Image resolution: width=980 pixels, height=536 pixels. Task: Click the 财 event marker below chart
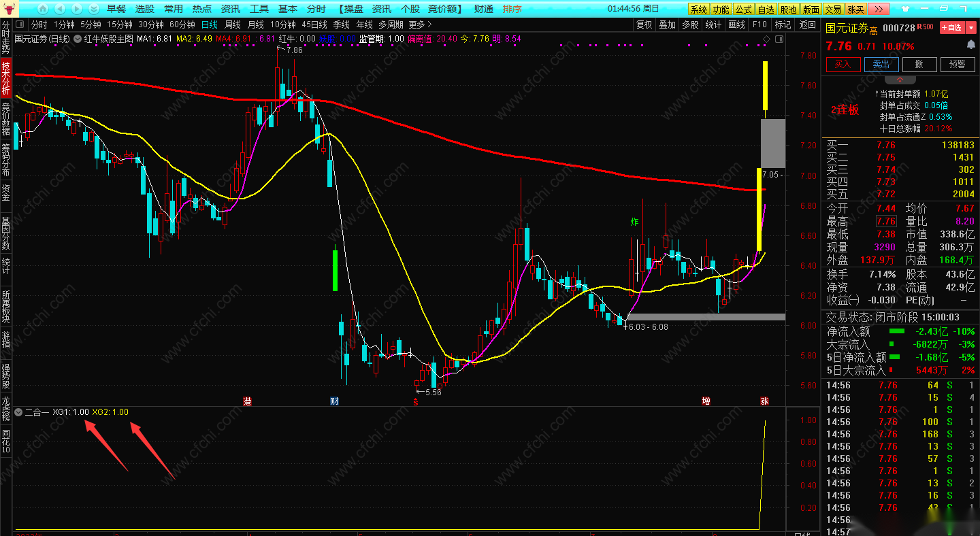pyautogui.click(x=334, y=401)
